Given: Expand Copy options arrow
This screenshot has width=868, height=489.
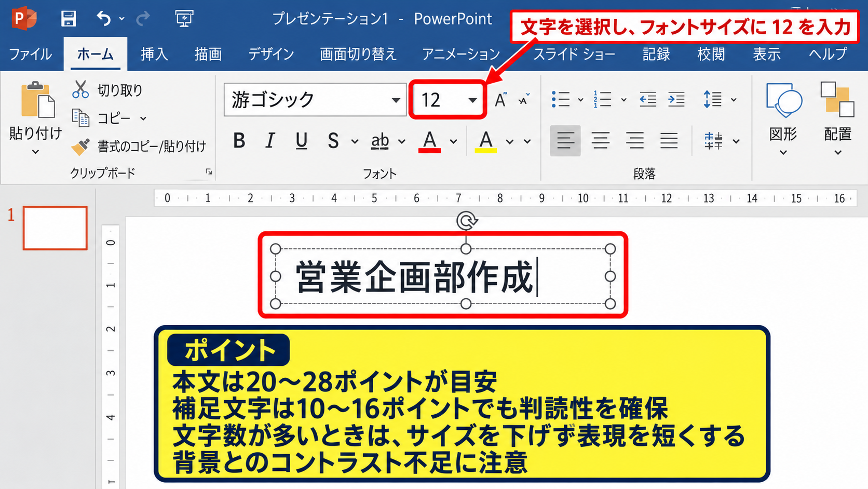Looking at the screenshot, I should [x=143, y=118].
